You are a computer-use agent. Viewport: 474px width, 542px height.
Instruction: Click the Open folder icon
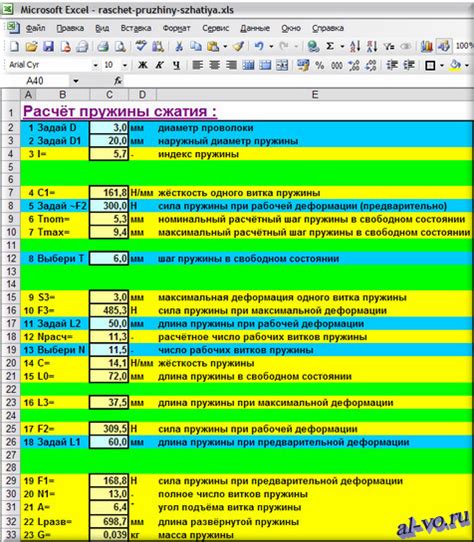31,46
